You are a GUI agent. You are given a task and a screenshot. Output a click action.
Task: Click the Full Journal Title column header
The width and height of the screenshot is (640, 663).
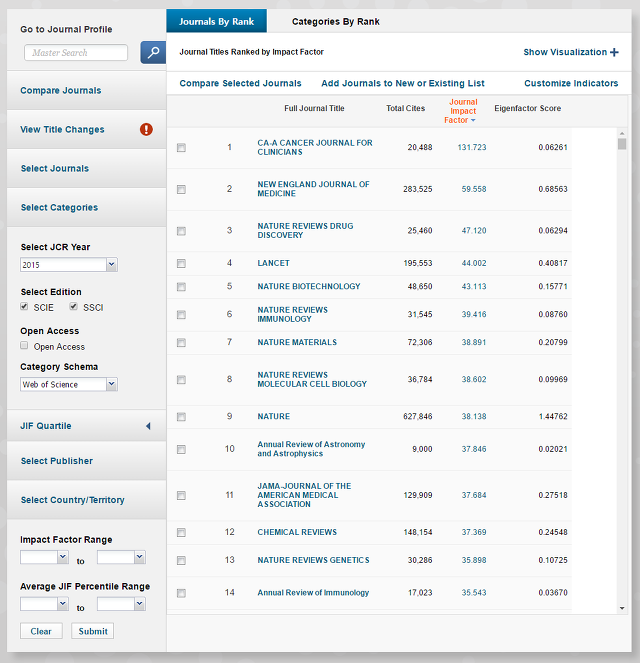click(314, 108)
